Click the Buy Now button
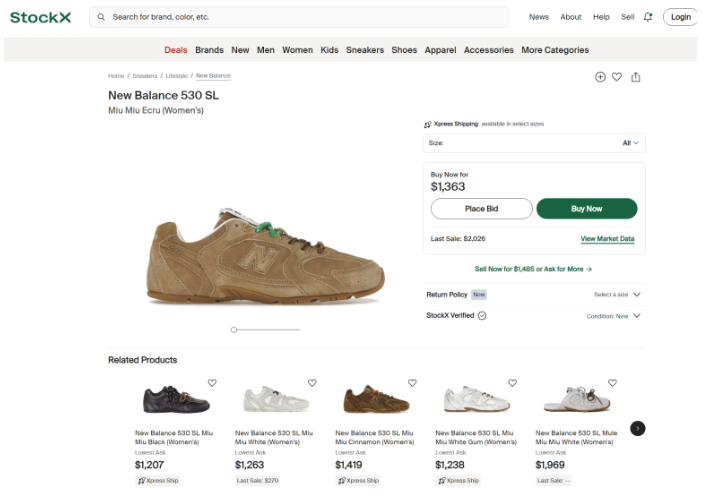 click(586, 209)
